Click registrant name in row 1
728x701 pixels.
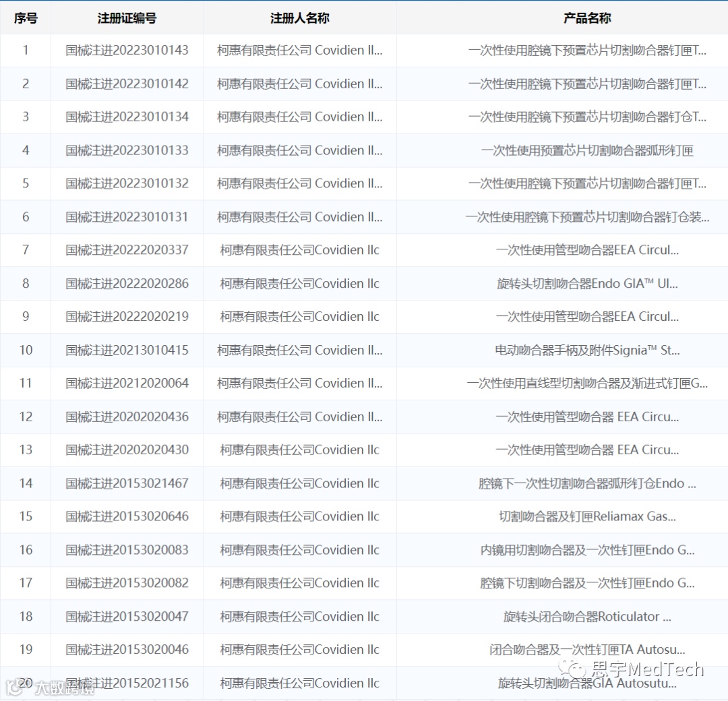299,50
